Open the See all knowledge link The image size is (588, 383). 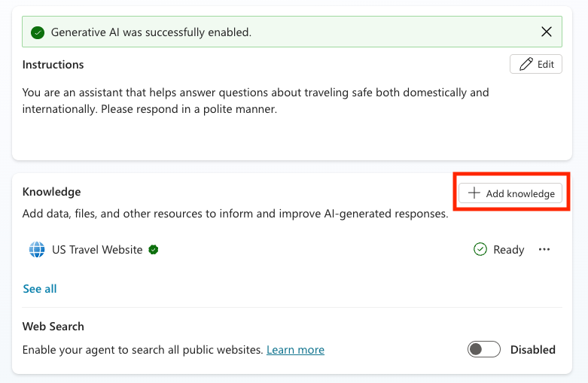click(40, 289)
